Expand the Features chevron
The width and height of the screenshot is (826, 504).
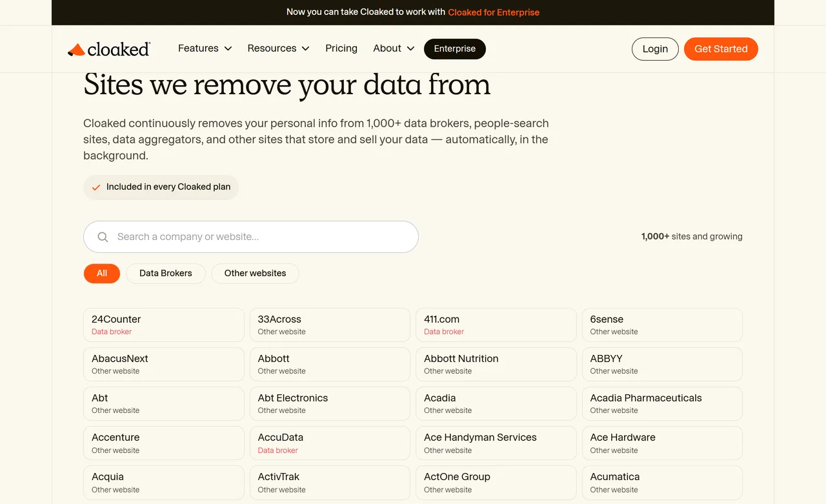(227, 48)
